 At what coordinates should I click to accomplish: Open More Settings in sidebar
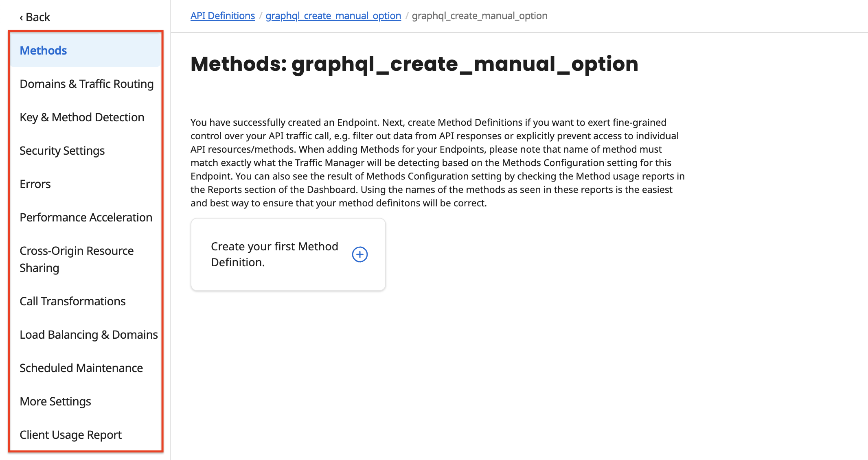point(55,401)
